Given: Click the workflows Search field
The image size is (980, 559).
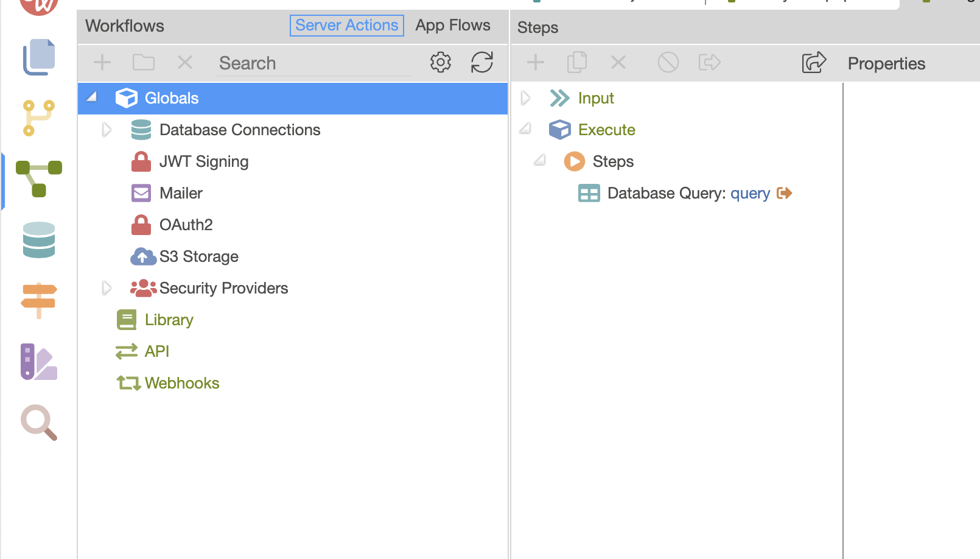Looking at the screenshot, I should 313,63.
